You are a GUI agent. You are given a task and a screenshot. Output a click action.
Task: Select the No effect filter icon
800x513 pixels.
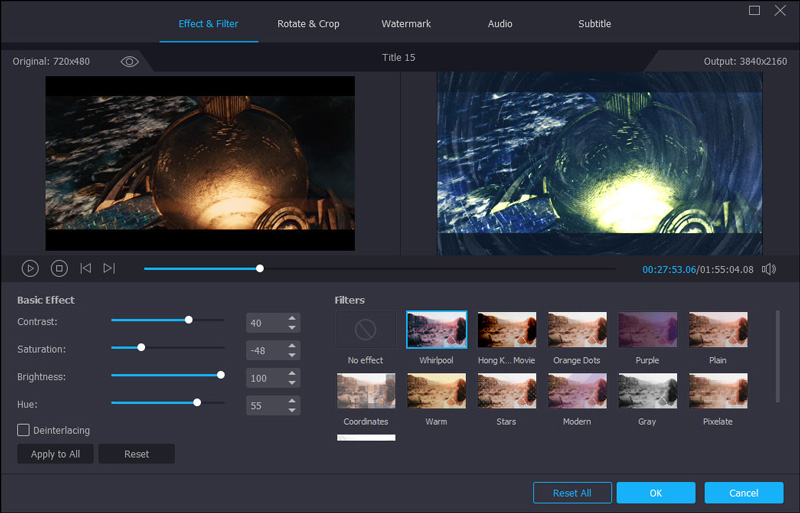[365, 329]
